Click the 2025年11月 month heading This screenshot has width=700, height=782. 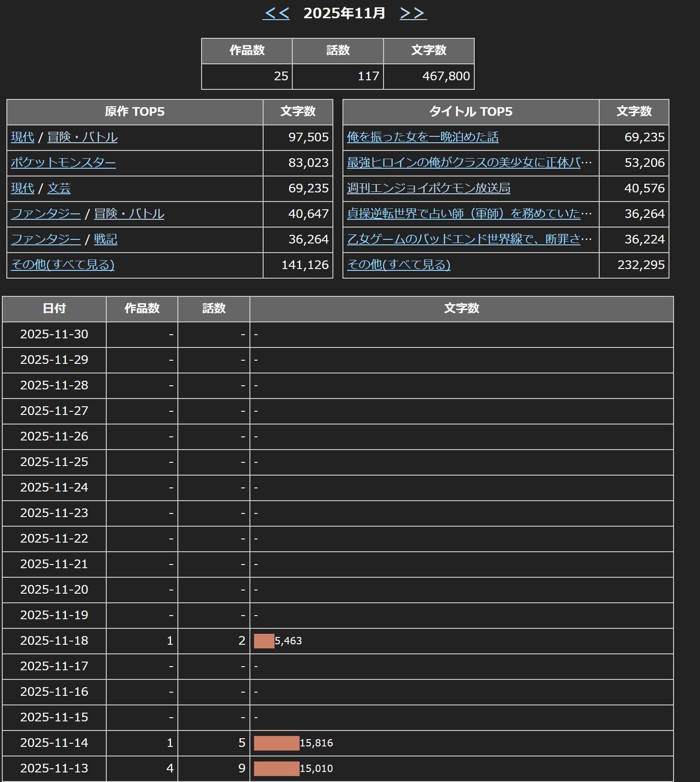344,13
